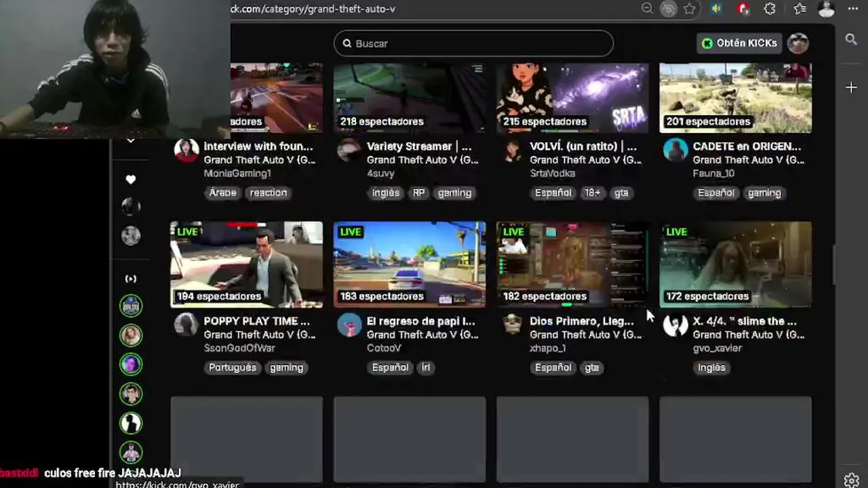Click the heart following icon in Kick sidebar
Screen dimensions: 868x488
[x=131, y=180]
